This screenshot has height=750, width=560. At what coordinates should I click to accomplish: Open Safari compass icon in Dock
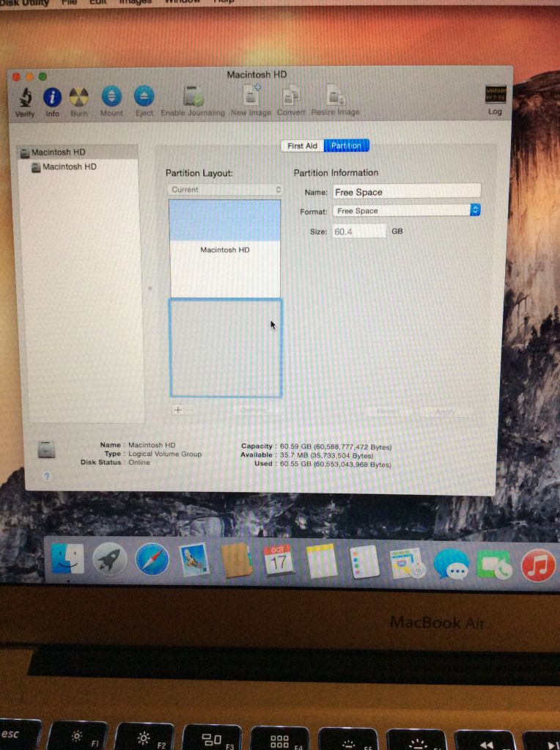152,559
